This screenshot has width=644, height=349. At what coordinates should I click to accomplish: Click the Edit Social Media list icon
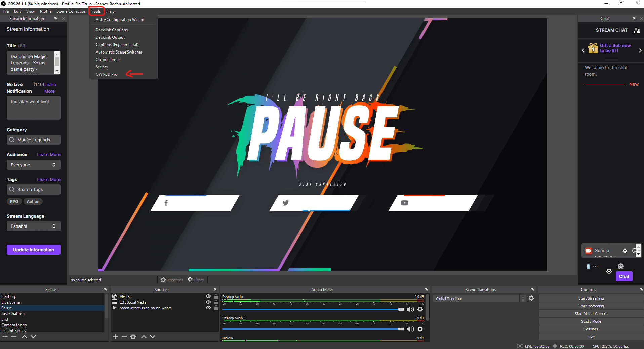tap(115, 302)
